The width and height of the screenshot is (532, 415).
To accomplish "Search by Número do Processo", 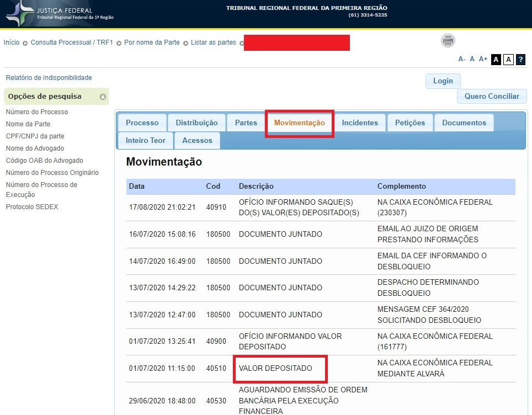I will pos(37,111).
